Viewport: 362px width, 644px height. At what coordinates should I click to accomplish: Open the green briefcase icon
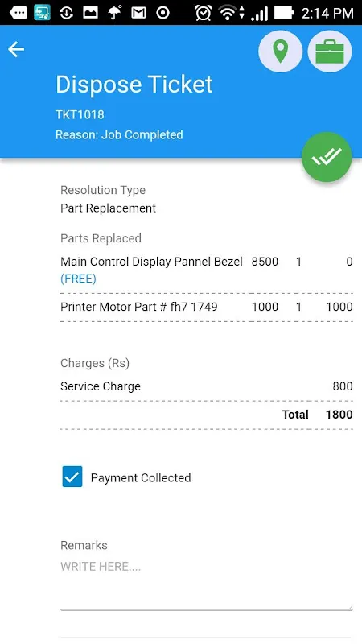coord(330,52)
